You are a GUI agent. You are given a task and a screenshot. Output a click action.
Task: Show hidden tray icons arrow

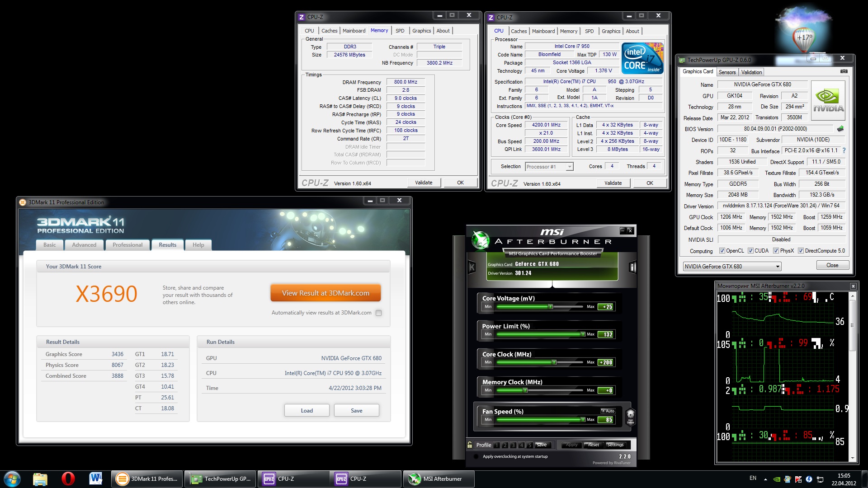(x=765, y=479)
